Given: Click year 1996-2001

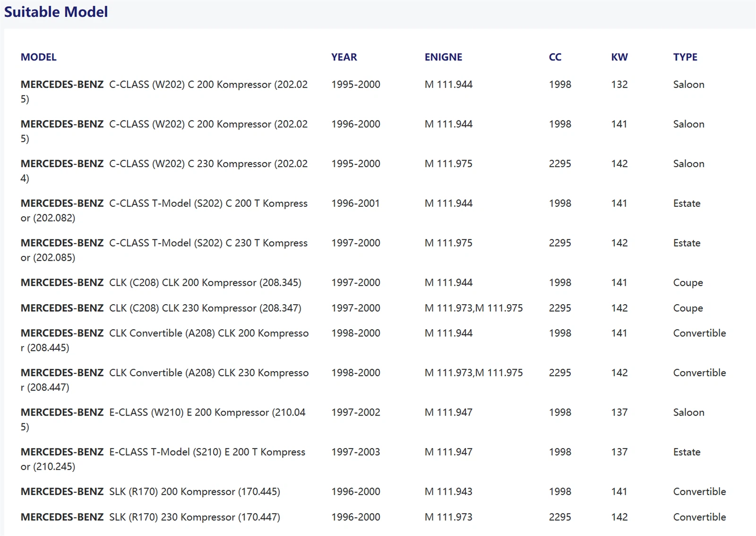Looking at the screenshot, I should (355, 204).
